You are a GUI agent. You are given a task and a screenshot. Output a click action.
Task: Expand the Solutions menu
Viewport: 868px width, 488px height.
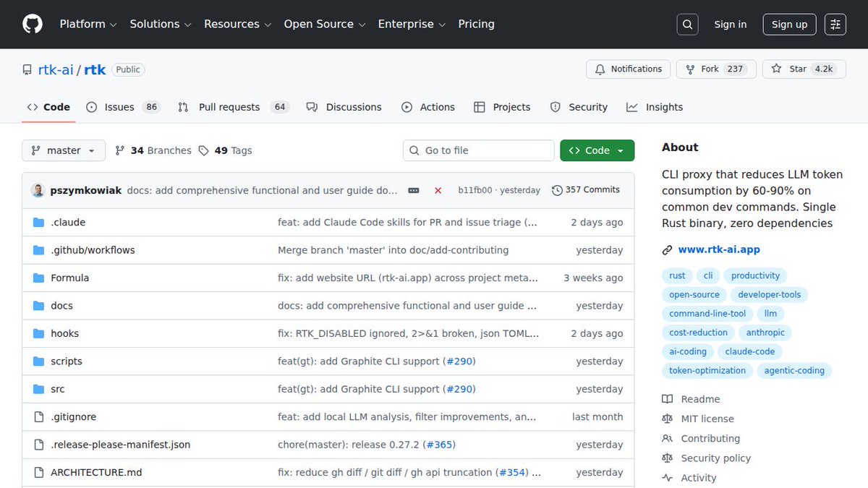[x=161, y=24]
